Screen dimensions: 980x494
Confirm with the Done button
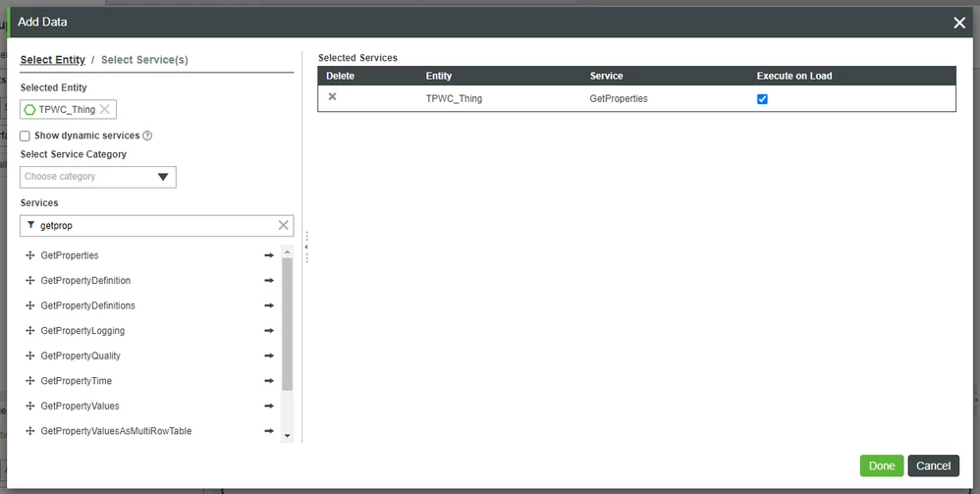882,466
